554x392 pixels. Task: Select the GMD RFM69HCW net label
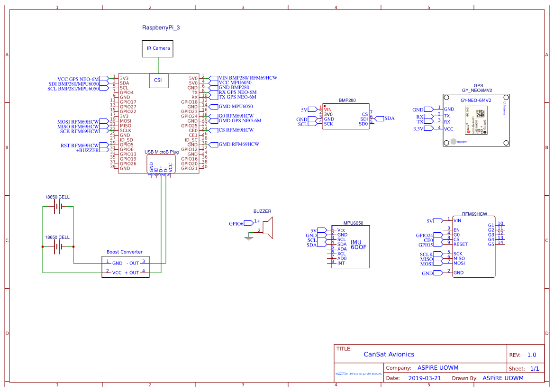point(239,144)
